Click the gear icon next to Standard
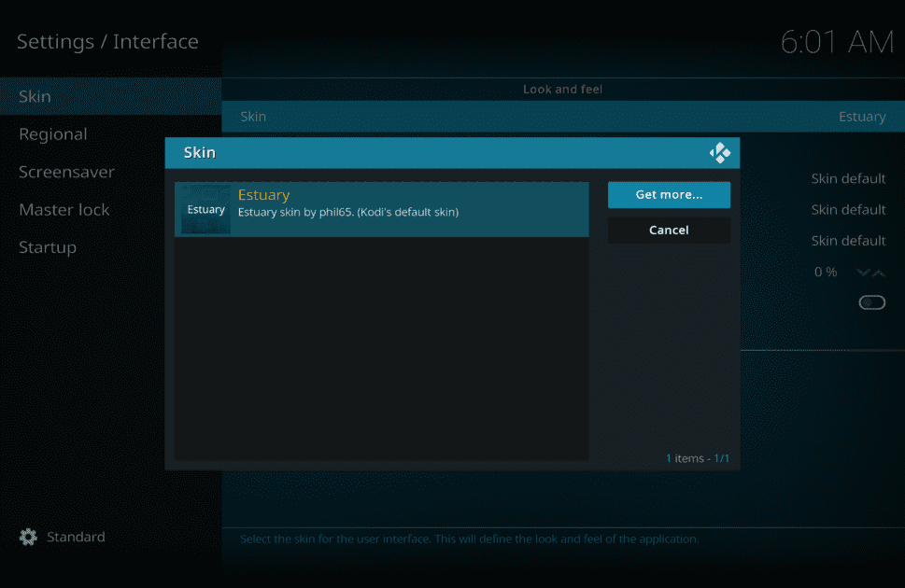 pyautogui.click(x=28, y=537)
